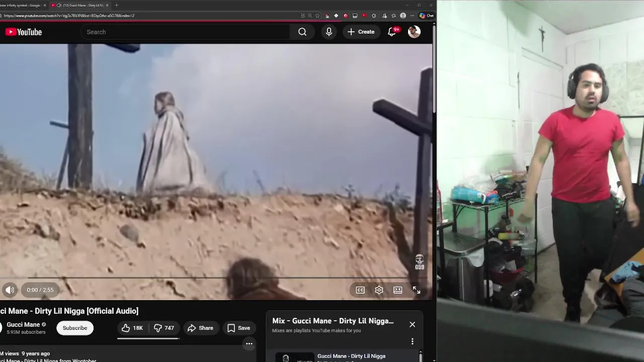Open a new browser tab
The width and height of the screenshot is (644, 362).
coord(117,5)
